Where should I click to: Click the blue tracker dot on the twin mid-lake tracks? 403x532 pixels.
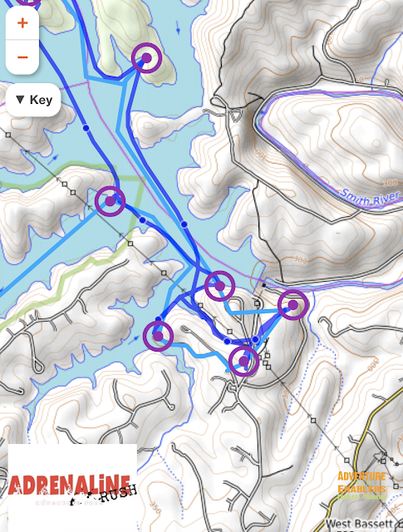coord(184,224)
